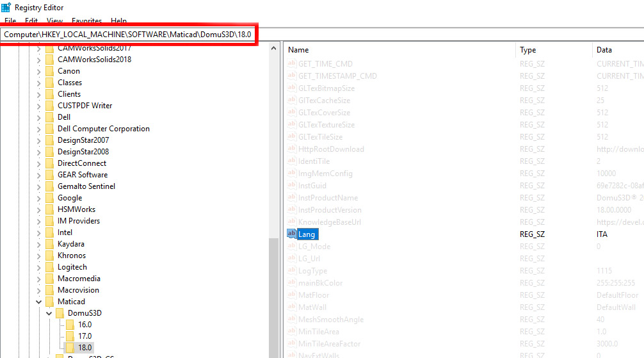Select the Khronos folder icon
This screenshot has width=644, height=358.
click(x=50, y=256)
